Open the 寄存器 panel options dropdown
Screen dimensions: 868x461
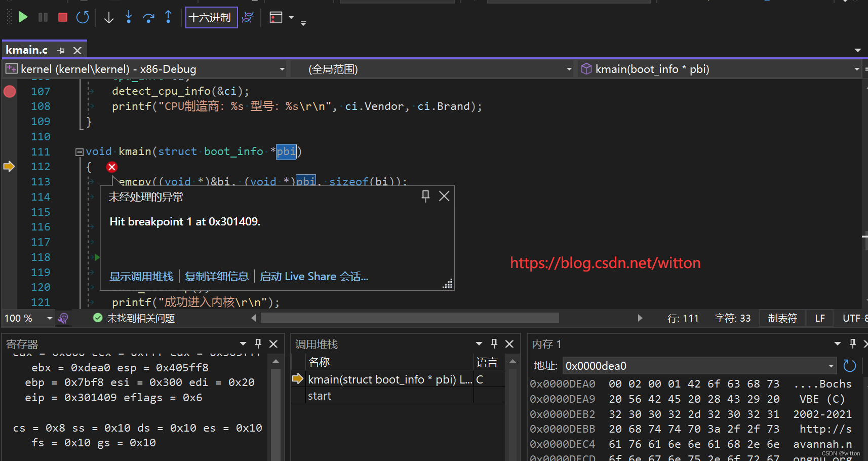[243, 343]
